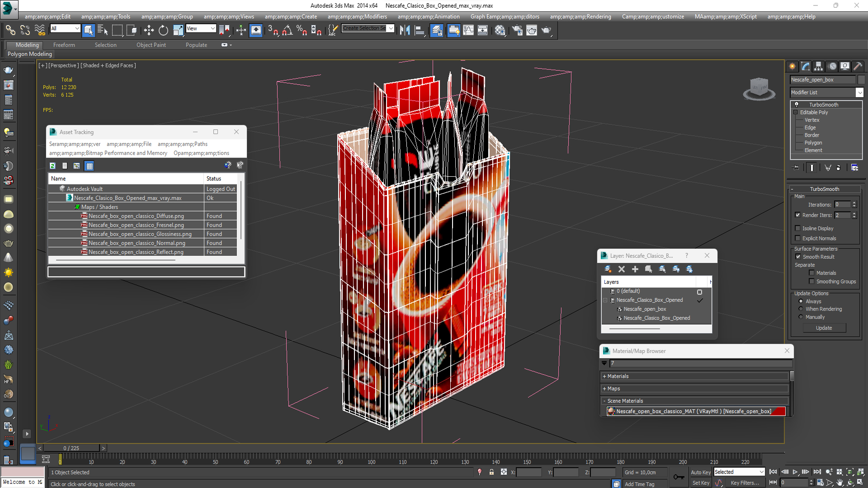
Task: Click the Update button in TurboSmooth
Action: click(824, 328)
